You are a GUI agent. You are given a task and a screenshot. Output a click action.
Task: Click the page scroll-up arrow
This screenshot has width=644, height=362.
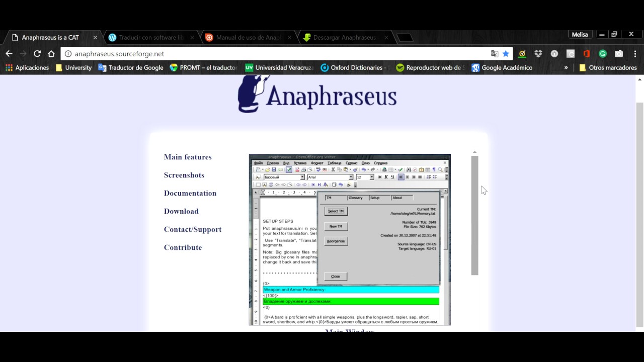[640, 79]
